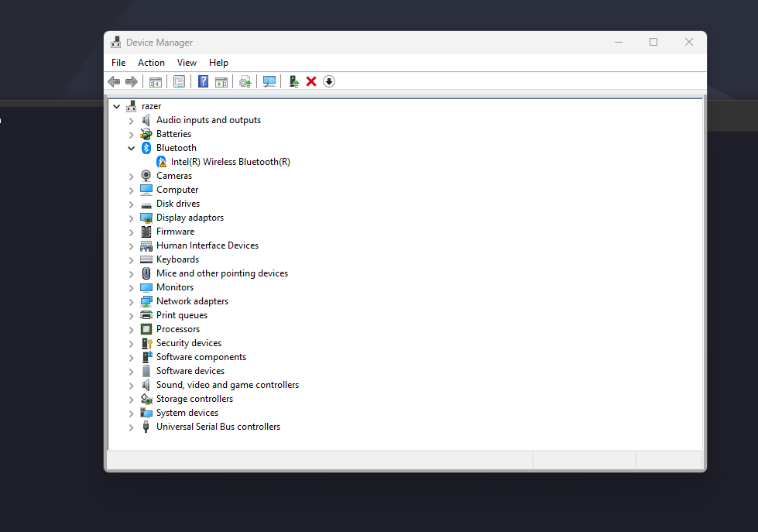This screenshot has width=758, height=532.
Task: Click Scan for hardware changes icon
Action: point(269,81)
